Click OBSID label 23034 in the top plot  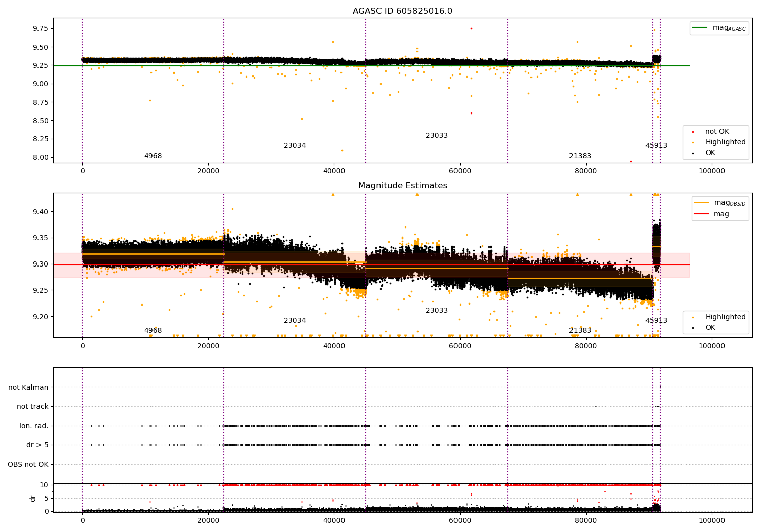click(x=295, y=146)
